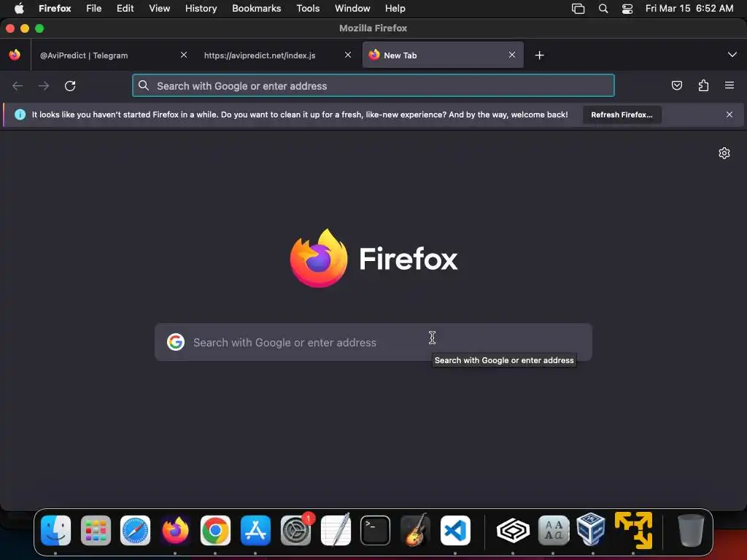Click the Google logo in search box
Image resolution: width=747 pixels, height=560 pixels.
click(176, 342)
